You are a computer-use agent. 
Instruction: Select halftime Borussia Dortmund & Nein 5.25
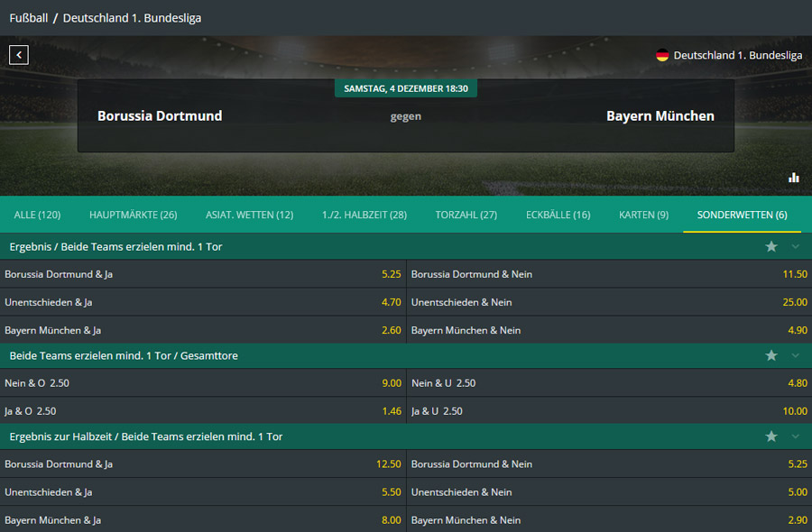610,464
